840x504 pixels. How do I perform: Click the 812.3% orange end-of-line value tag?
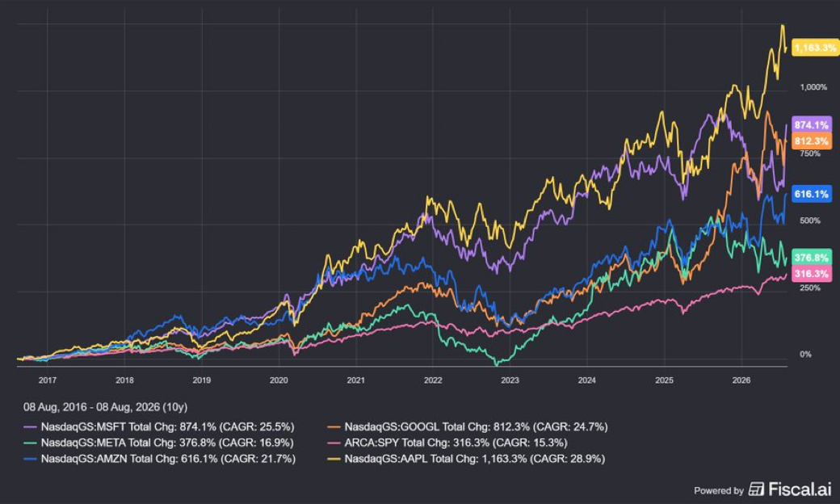coord(812,141)
